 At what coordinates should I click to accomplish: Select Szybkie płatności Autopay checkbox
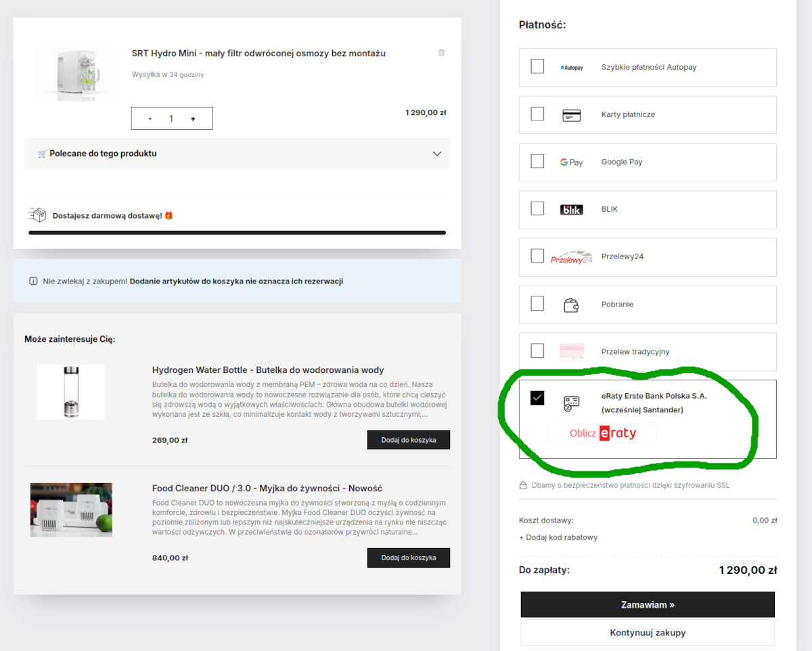pos(537,66)
